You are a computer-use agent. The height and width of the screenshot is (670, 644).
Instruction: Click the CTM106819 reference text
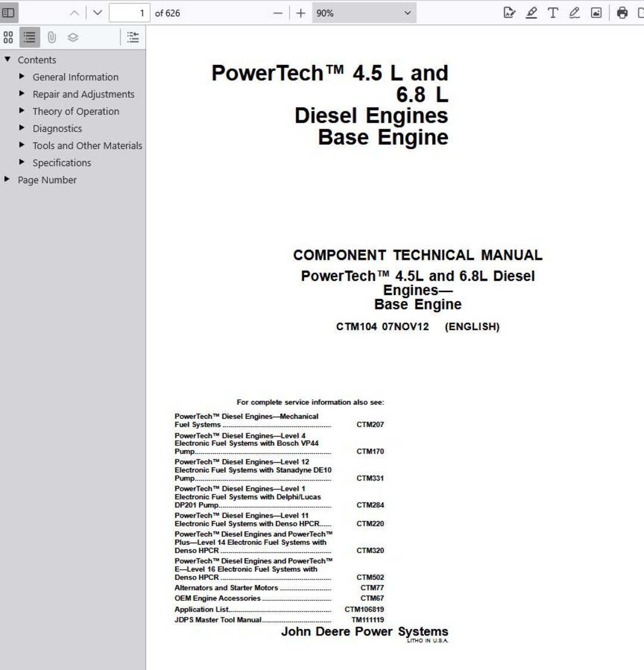point(364,609)
